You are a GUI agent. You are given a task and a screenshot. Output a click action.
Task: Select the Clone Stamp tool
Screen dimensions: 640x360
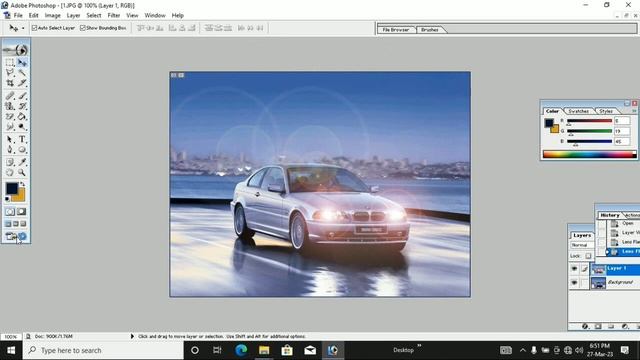click(x=10, y=106)
